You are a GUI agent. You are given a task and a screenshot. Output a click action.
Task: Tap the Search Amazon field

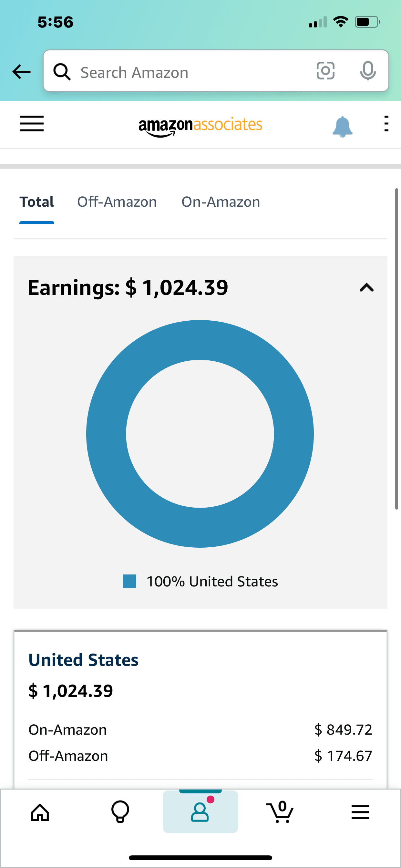coord(189,72)
